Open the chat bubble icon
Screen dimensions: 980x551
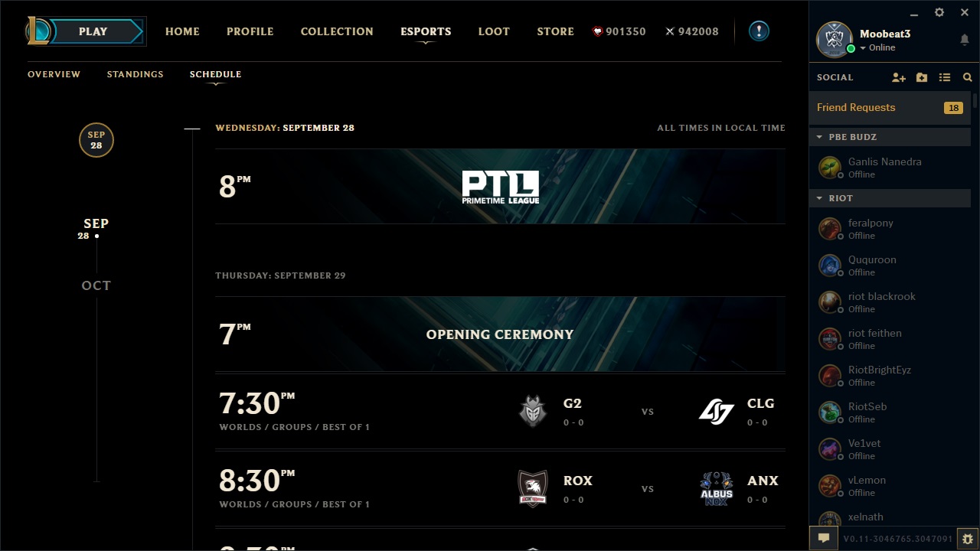[823, 538]
